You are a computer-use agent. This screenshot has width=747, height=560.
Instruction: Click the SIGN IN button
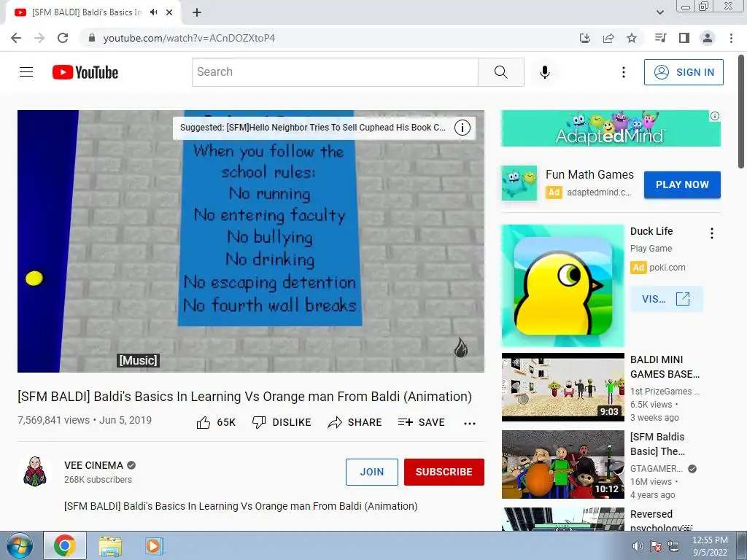tap(684, 72)
